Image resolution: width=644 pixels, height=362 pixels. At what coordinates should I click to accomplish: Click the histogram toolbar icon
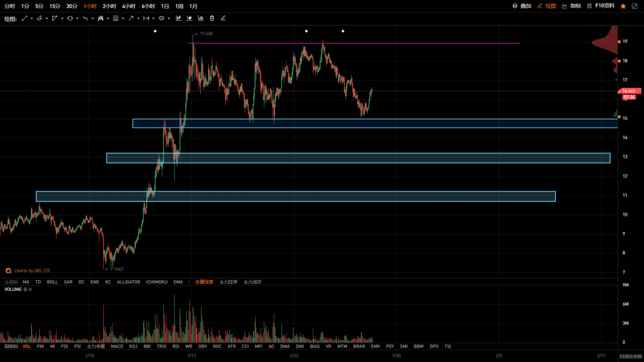(201, 18)
